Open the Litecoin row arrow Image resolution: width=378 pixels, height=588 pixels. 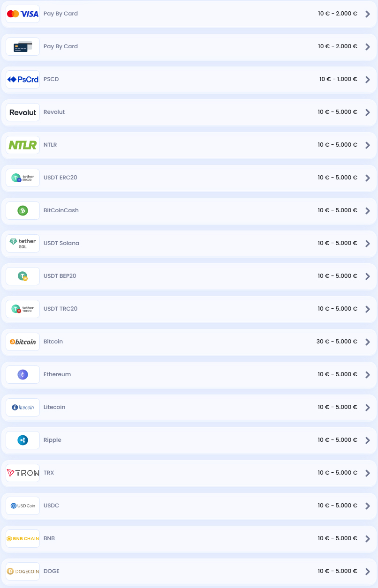368,408
